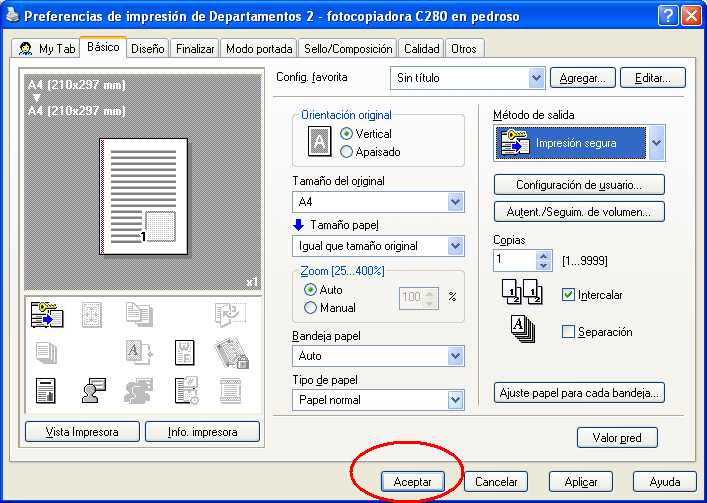Click the page with bar chart icon

tap(46, 391)
